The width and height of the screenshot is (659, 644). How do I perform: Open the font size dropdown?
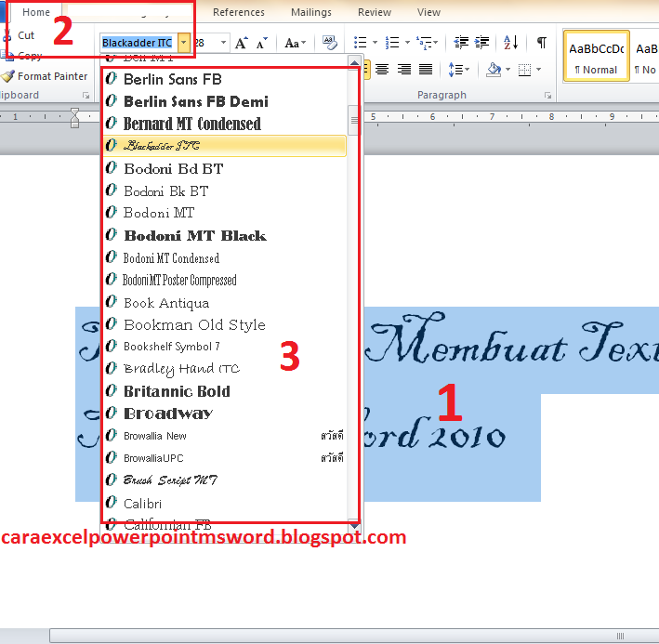224,43
